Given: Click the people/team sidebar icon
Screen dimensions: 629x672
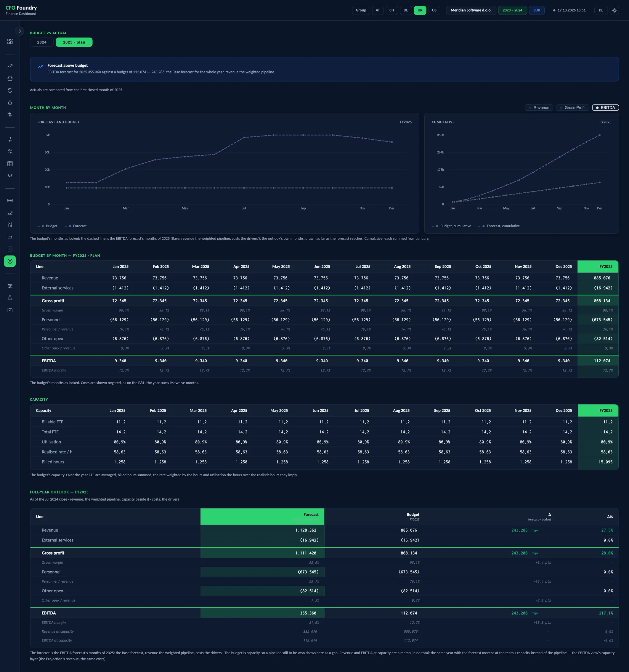Looking at the screenshot, I should pyautogui.click(x=10, y=152).
